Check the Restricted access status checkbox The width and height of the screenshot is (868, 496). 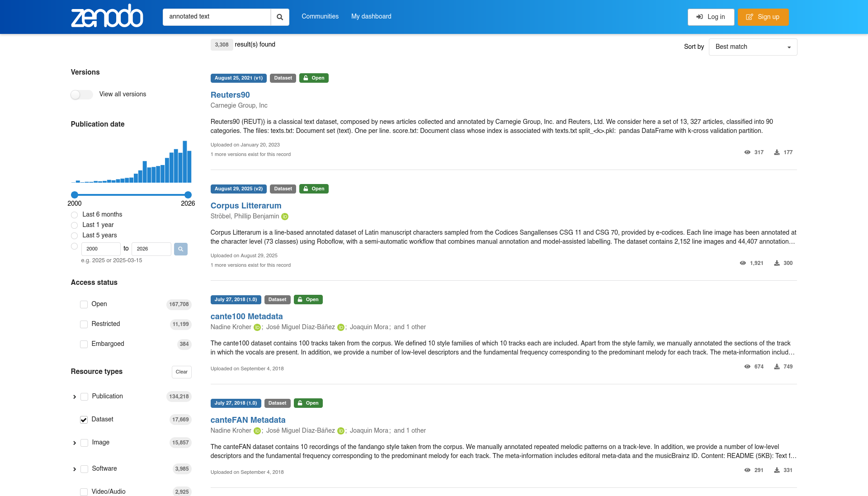point(84,325)
